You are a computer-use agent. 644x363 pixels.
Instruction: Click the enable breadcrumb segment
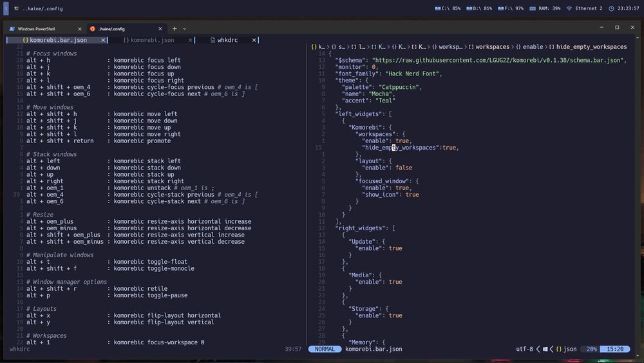click(x=533, y=47)
